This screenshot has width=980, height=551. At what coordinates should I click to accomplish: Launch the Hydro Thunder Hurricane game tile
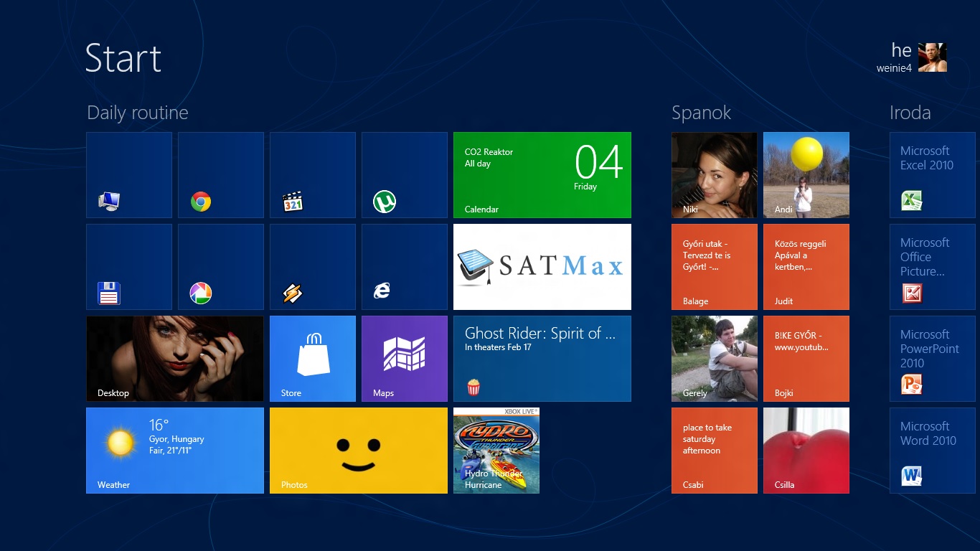[496, 451]
